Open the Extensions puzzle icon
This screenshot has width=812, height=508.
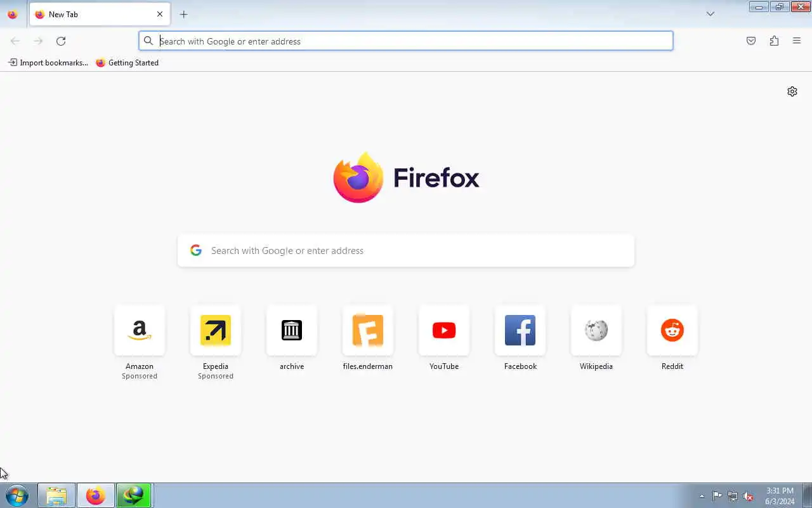(774, 41)
